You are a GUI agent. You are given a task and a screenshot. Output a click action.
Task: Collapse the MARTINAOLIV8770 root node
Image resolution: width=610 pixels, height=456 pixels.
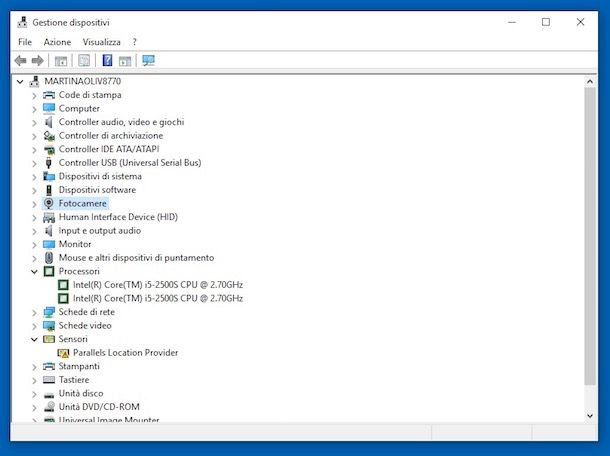[x=20, y=82]
